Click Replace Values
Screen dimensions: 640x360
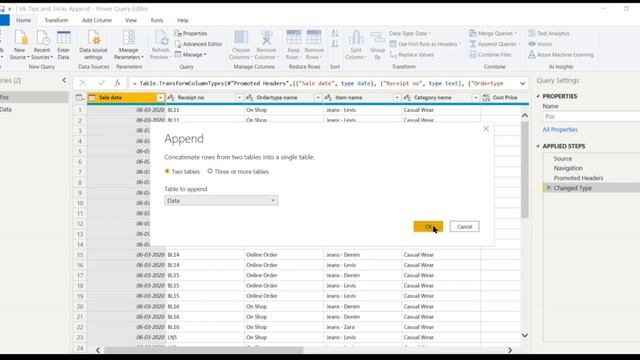point(412,55)
